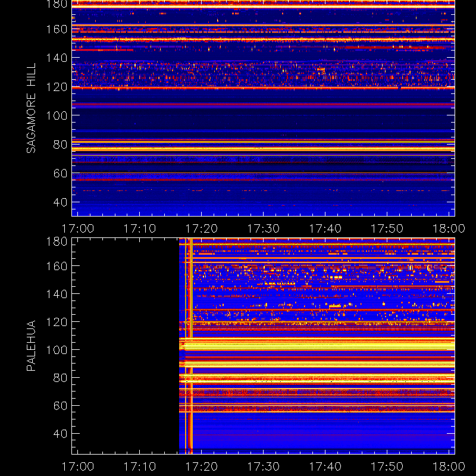Click the 80 tick label on Palehua axis
The height and width of the screenshot is (476, 476).
(x=60, y=378)
